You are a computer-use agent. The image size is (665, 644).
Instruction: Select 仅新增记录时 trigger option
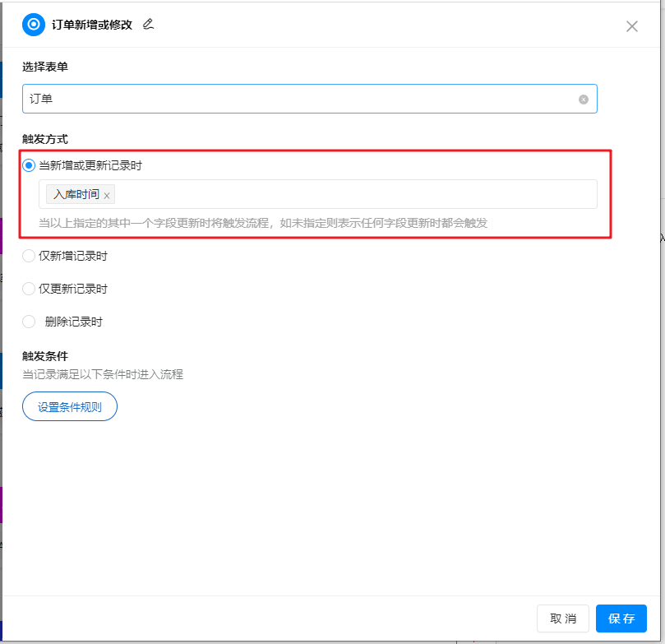[29, 256]
